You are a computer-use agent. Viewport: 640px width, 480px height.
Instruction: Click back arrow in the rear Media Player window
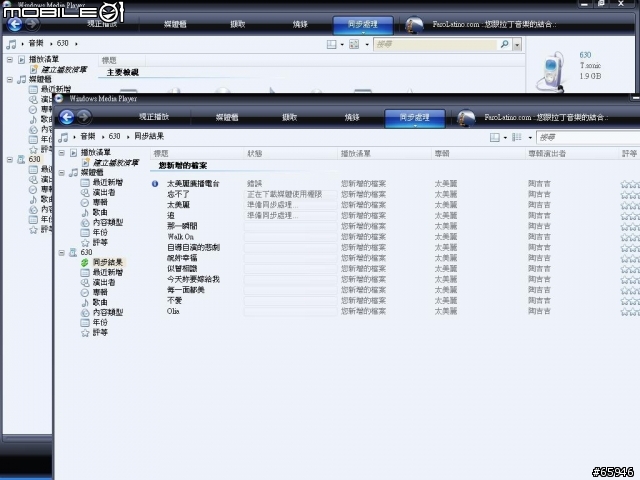[15, 24]
